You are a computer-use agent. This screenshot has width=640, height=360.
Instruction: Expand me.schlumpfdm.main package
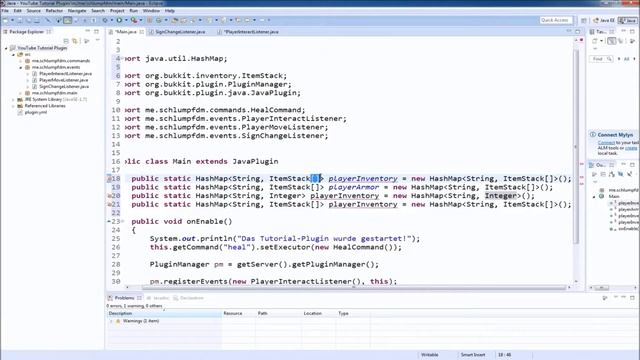point(21,93)
